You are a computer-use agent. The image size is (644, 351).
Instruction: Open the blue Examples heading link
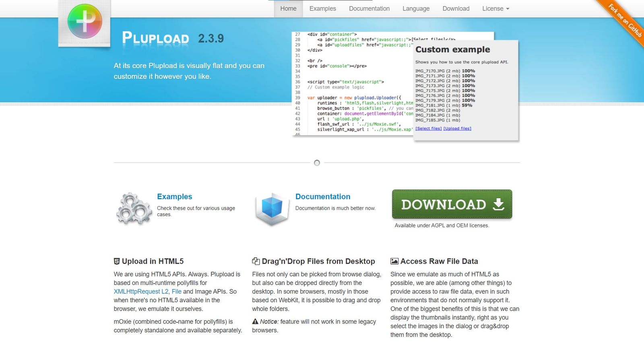(x=175, y=196)
